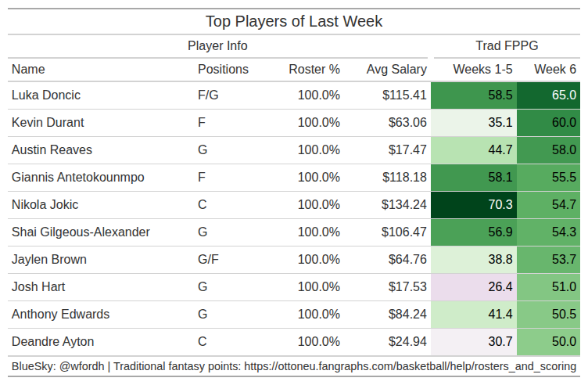Click the Weeks 1-5 column header

click(482, 69)
